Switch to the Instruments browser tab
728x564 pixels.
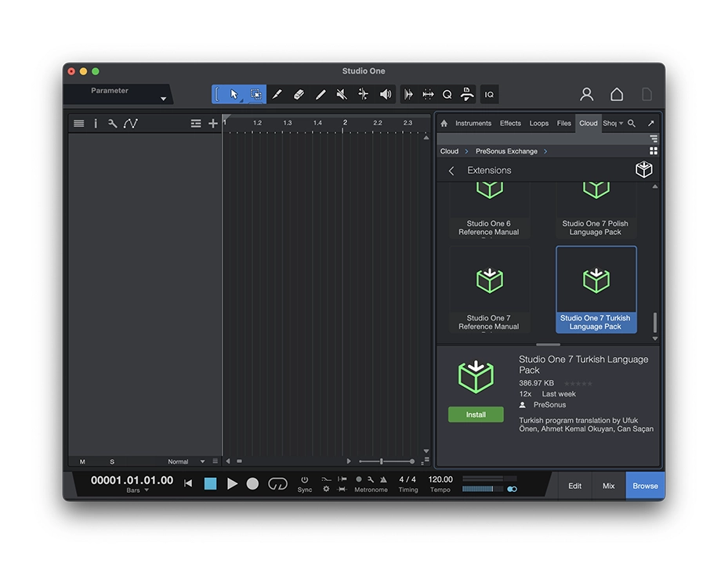pos(473,123)
